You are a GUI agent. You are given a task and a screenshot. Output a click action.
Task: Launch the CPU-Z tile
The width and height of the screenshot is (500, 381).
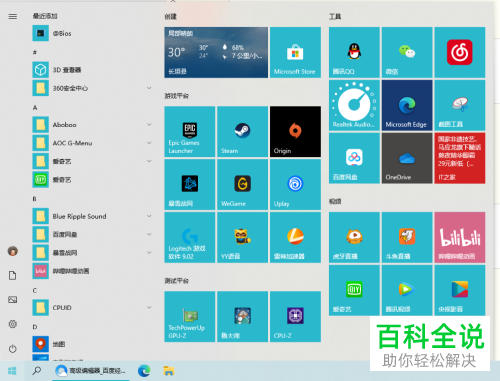[x=295, y=316]
